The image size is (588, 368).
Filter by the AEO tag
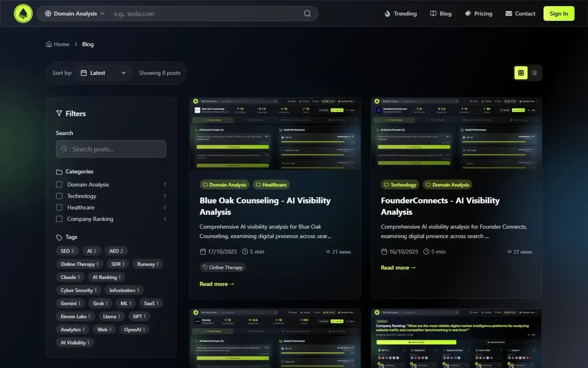[116, 251]
